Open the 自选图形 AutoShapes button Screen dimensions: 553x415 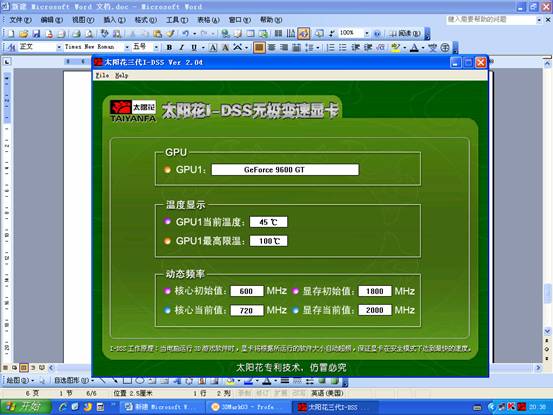pyautogui.click(x=73, y=381)
